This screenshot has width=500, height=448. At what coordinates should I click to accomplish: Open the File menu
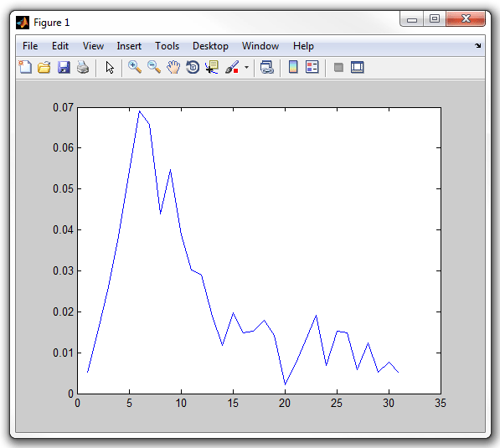pos(30,46)
